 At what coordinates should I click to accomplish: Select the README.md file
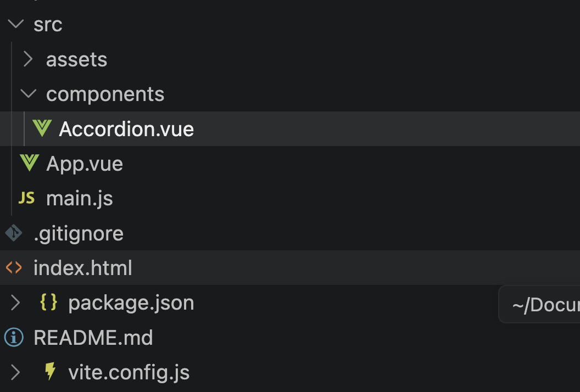(x=93, y=337)
